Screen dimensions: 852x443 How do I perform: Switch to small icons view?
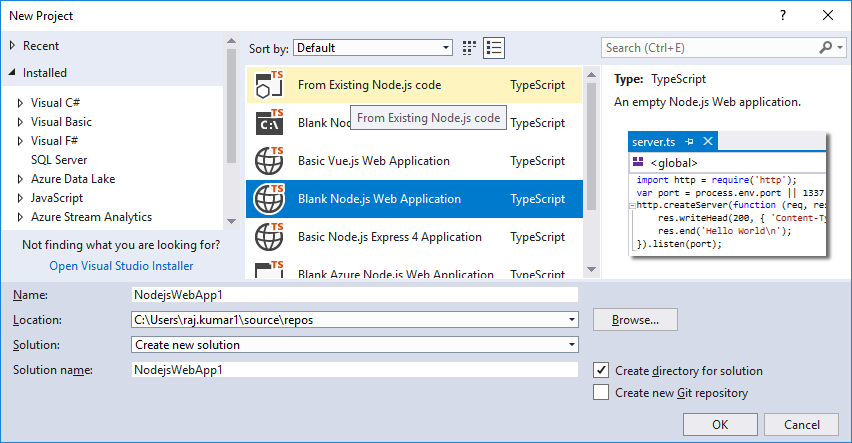click(469, 48)
